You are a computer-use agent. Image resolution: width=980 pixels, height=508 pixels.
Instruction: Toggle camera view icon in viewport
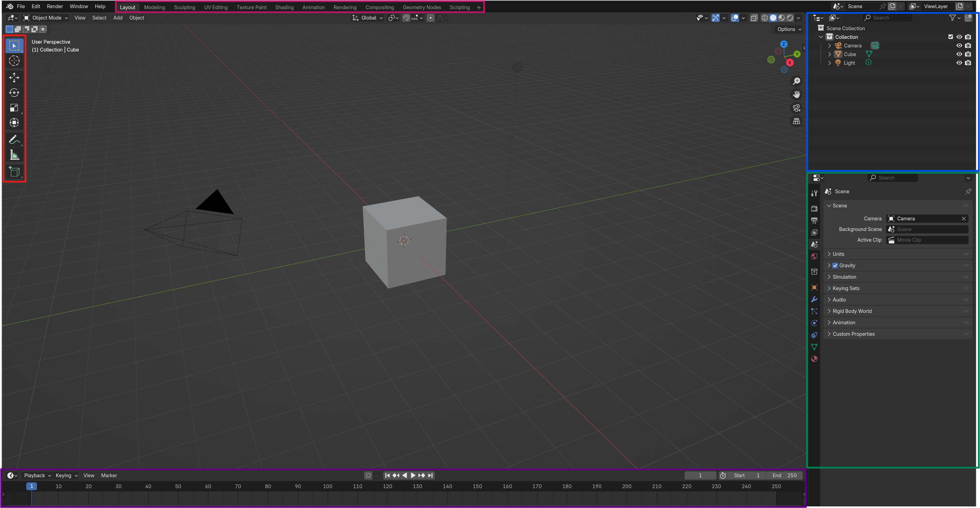tap(796, 108)
